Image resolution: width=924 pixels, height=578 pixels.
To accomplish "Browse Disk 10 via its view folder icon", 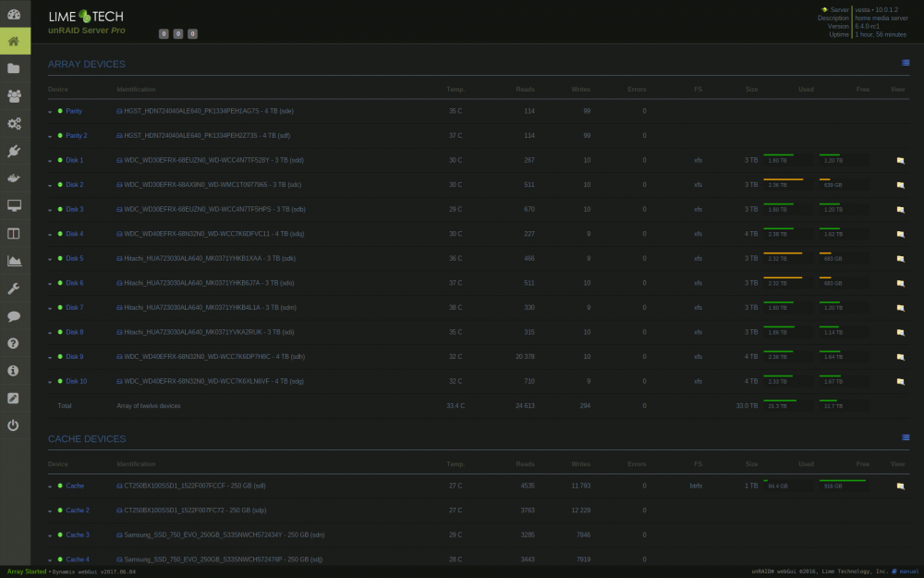I will (x=900, y=382).
